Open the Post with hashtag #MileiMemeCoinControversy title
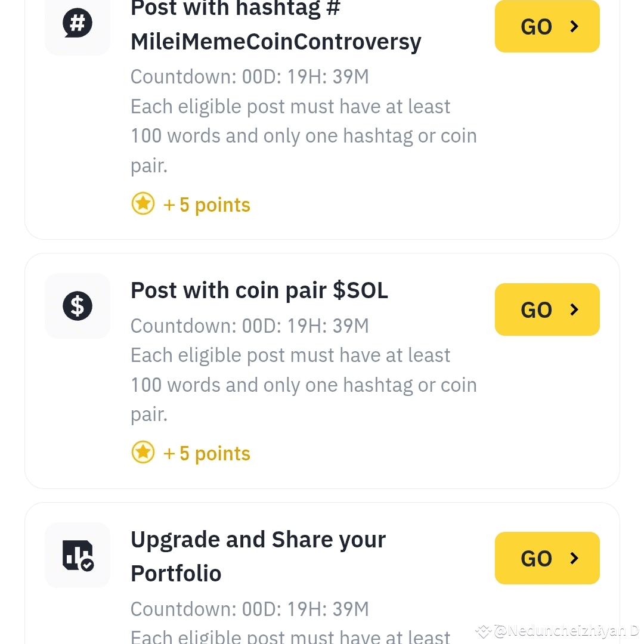Viewport: 644px width, 644px height. tap(275, 25)
